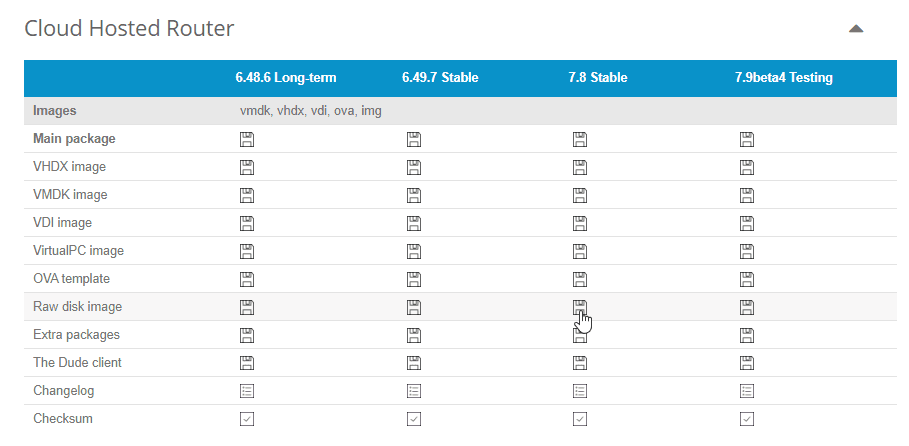Download OVA template for 6.49.7 Stable
909x446 pixels.
[x=414, y=279]
